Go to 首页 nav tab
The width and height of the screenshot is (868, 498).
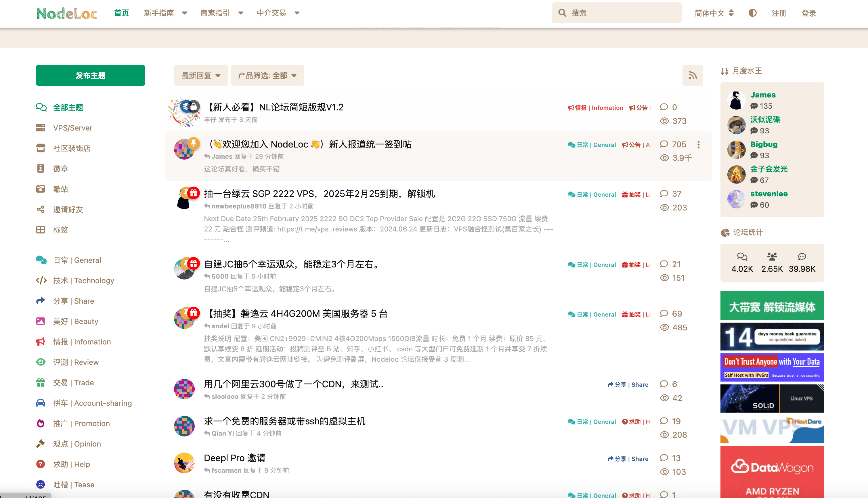point(121,13)
